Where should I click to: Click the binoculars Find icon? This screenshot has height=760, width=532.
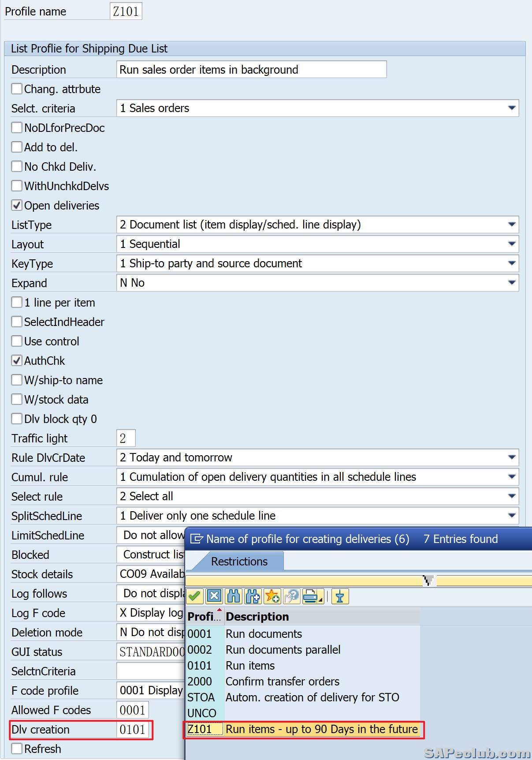pyautogui.click(x=234, y=596)
